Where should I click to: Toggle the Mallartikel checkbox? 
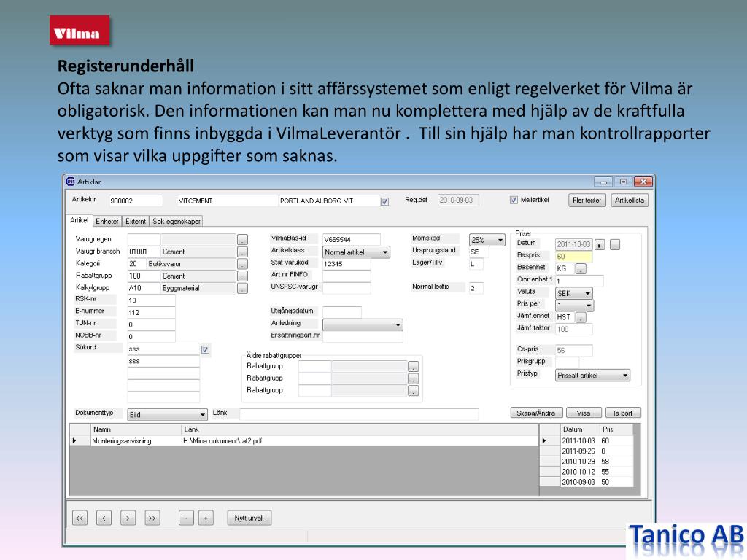click(514, 200)
